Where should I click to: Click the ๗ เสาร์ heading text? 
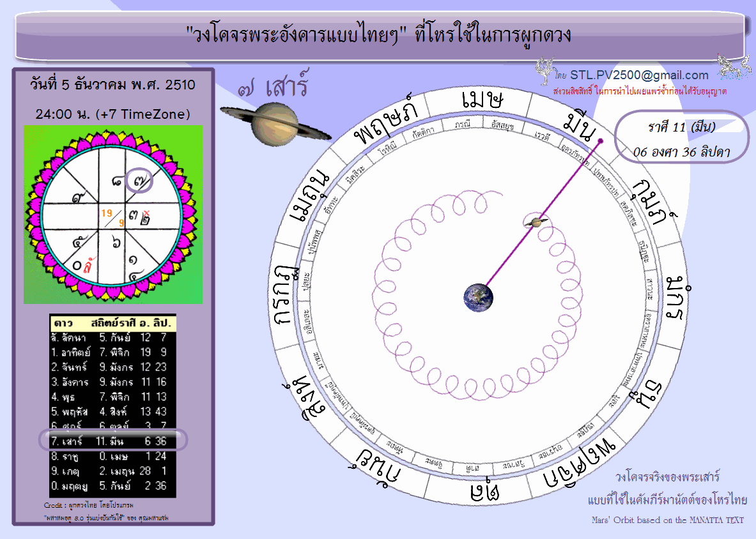(x=273, y=86)
